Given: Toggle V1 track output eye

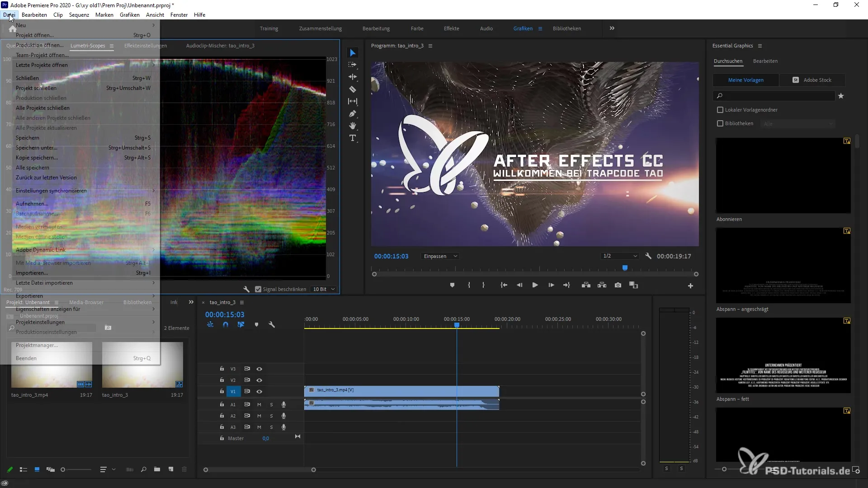Looking at the screenshot, I should click(259, 391).
